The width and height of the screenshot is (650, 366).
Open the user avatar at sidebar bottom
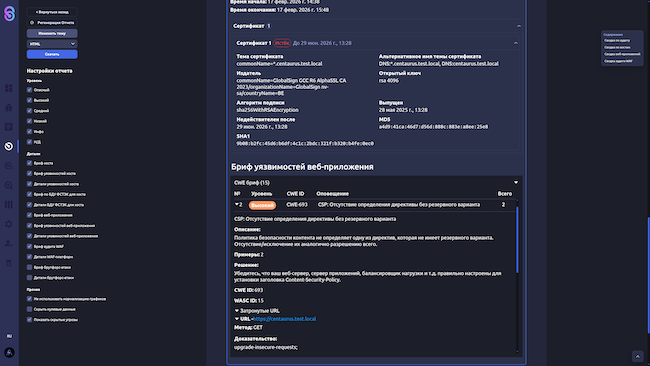click(9, 353)
